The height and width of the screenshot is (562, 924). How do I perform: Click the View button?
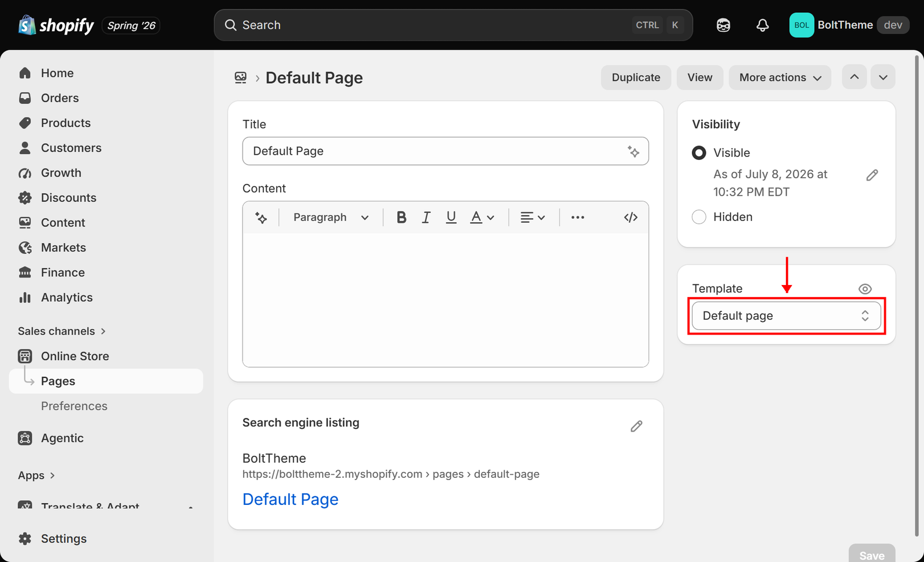click(x=700, y=77)
